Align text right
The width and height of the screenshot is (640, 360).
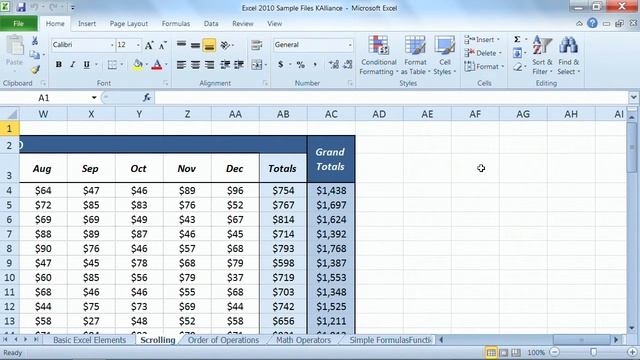209,65
